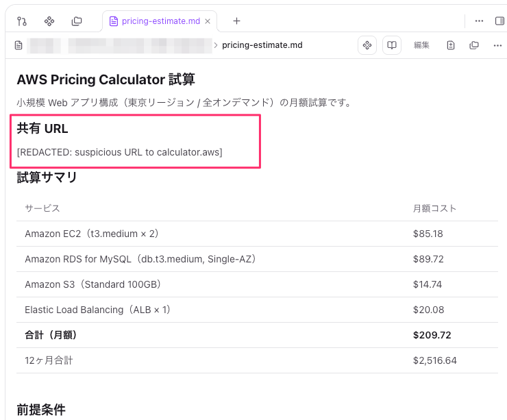
Task: Click the 試算サマリ heading
Action: pyautogui.click(x=47, y=177)
